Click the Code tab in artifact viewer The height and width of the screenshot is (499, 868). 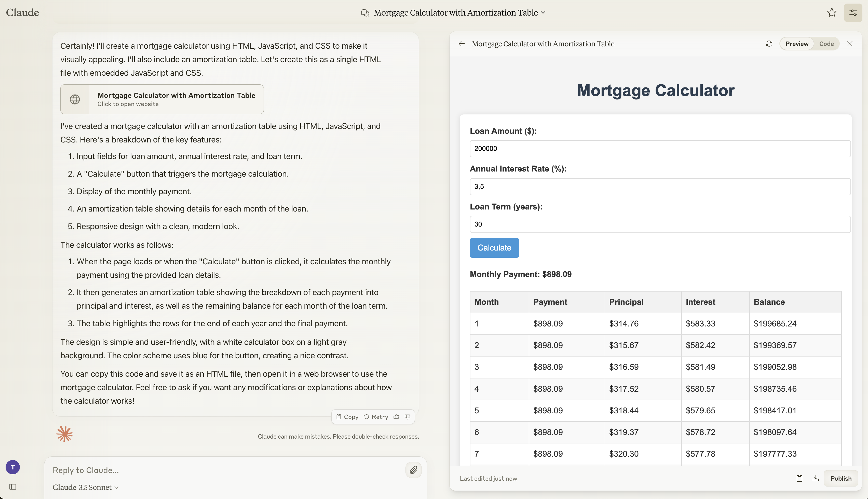826,43
